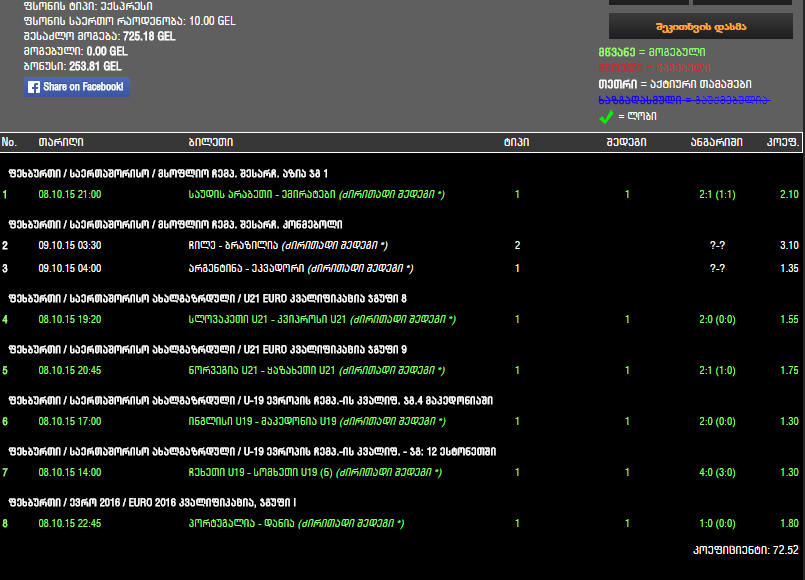Click the 'ტიპი' type column header
Screen dimensions: 805x580
[516, 142]
